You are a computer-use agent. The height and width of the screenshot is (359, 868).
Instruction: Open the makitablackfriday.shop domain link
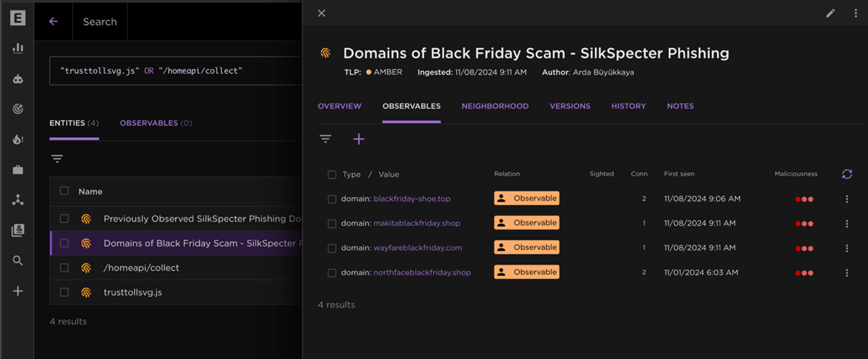(x=417, y=223)
